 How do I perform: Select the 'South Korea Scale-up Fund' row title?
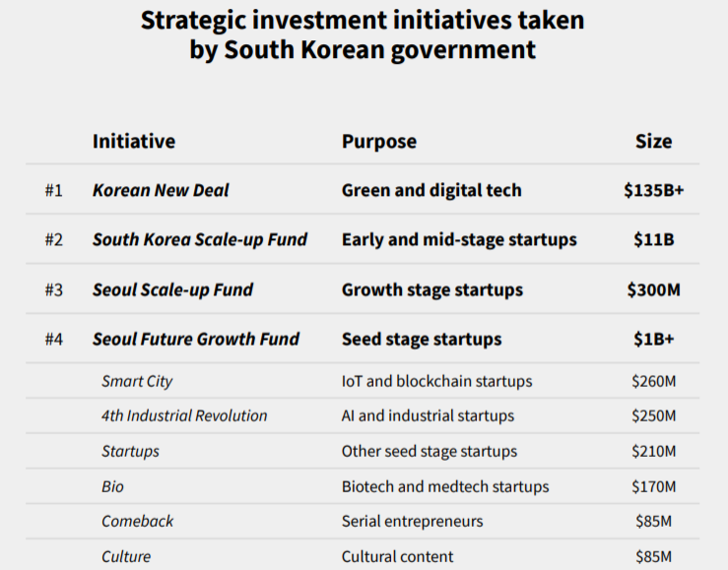(x=200, y=239)
